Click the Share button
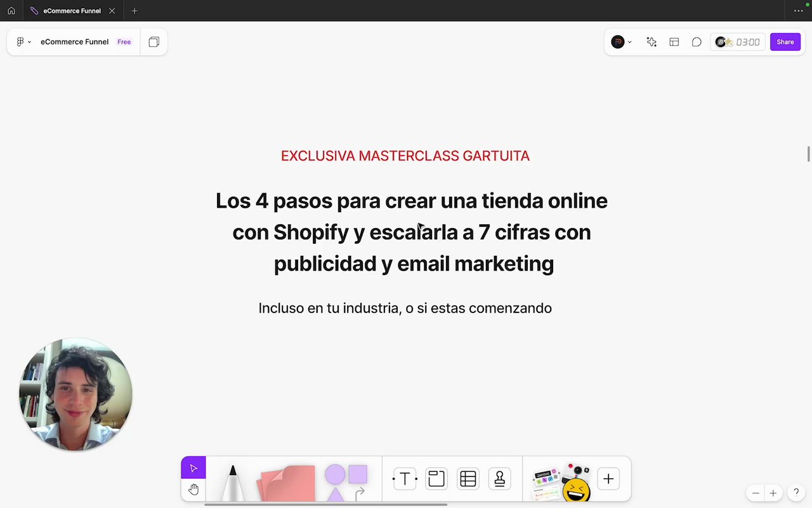Viewport: 812px width, 508px height. pos(785,42)
